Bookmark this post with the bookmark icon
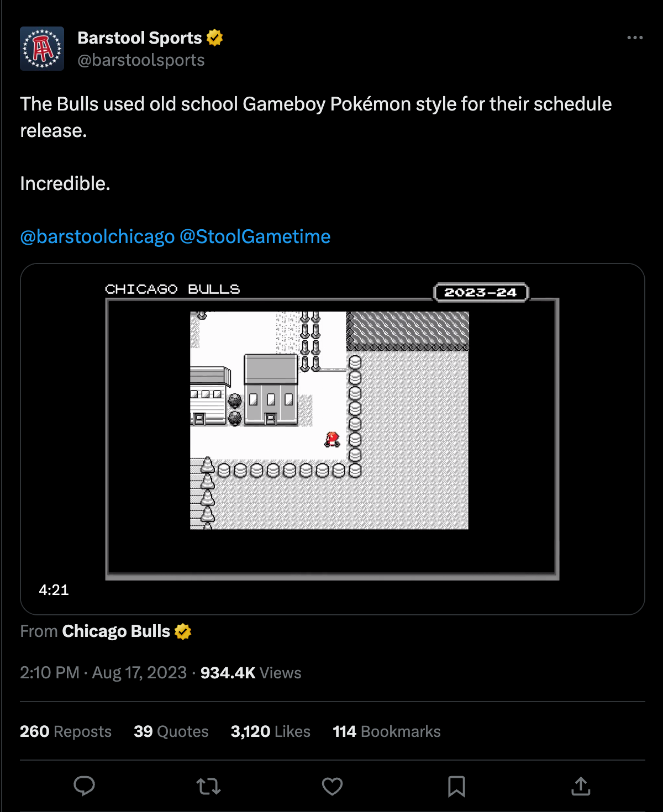This screenshot has height=812, width=663. 456,785
